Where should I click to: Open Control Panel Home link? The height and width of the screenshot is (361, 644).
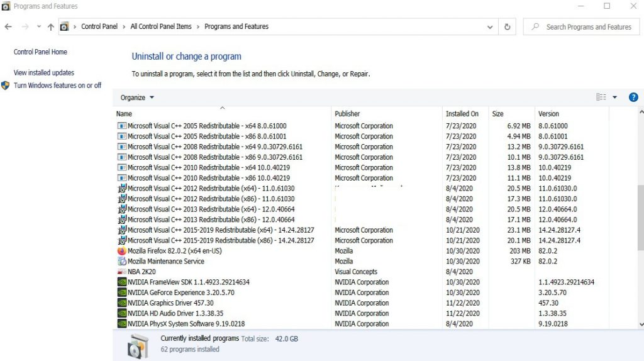coord(40,52)
